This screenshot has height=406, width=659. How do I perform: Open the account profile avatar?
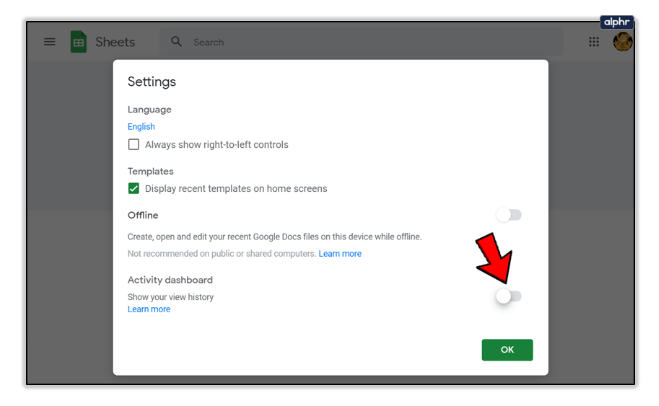tap(623, 42)
